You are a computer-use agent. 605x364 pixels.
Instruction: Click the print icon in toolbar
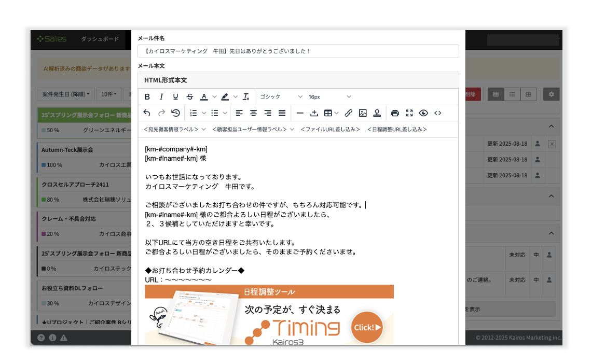395,113
